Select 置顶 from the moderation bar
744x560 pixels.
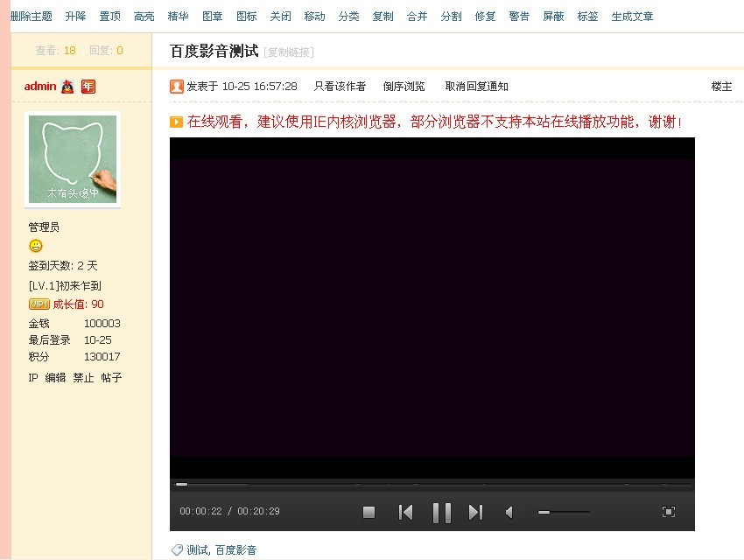click(x=110, y=17)
